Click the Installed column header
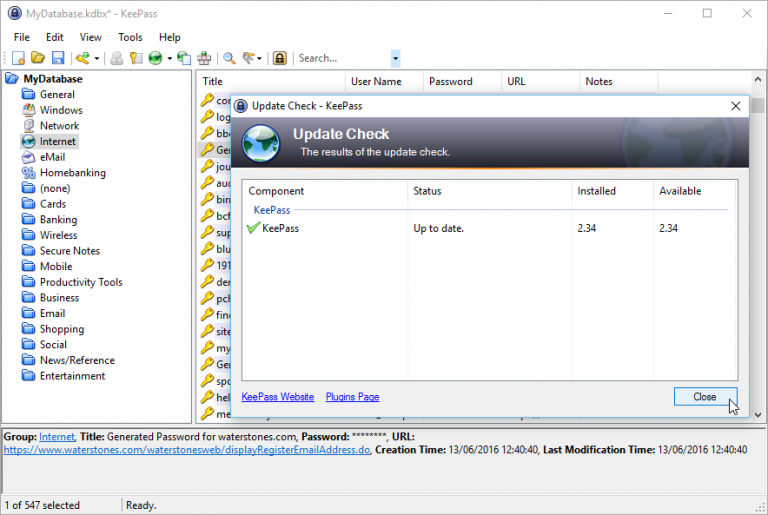 click(x=612, y=191)
